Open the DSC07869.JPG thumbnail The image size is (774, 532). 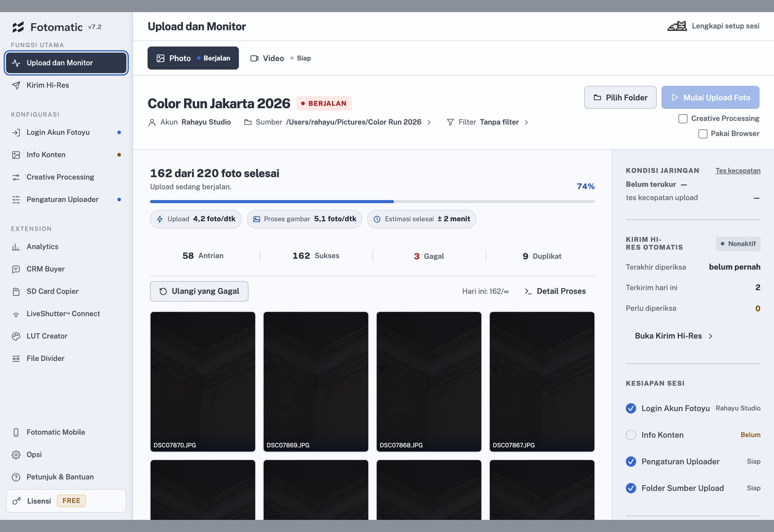pos(316,382)
